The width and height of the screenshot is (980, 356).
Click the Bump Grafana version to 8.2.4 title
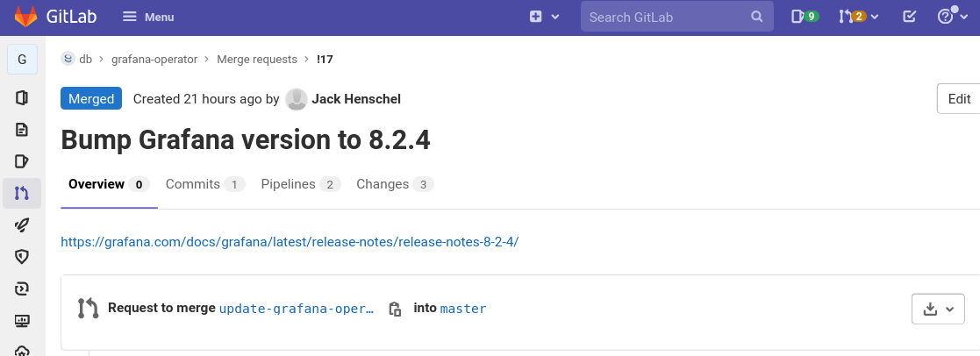[x=246, y=140]
